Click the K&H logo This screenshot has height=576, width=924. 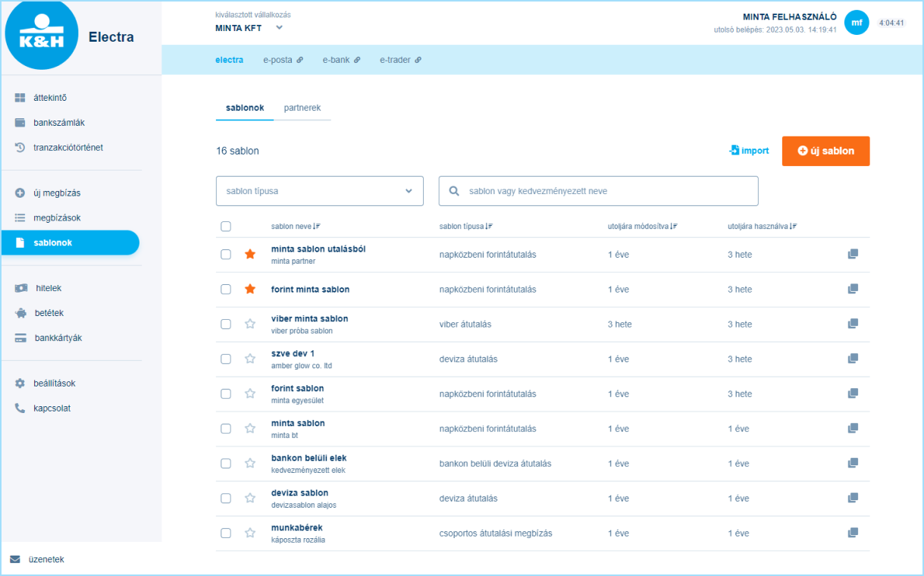[41, 36]
